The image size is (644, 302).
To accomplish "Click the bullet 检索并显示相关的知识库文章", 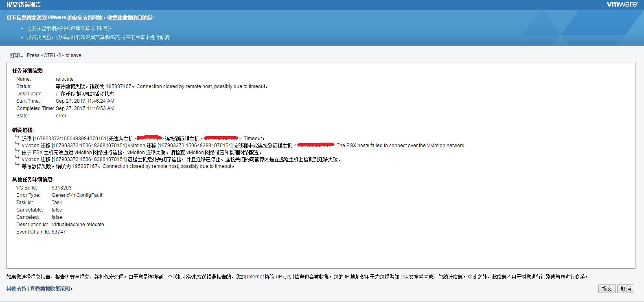I will point(69,28).
